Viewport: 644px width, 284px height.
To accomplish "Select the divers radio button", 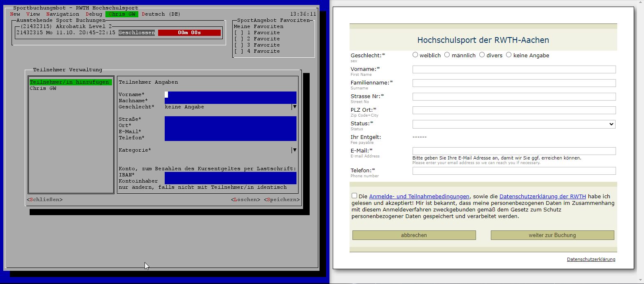I will 482,55.
